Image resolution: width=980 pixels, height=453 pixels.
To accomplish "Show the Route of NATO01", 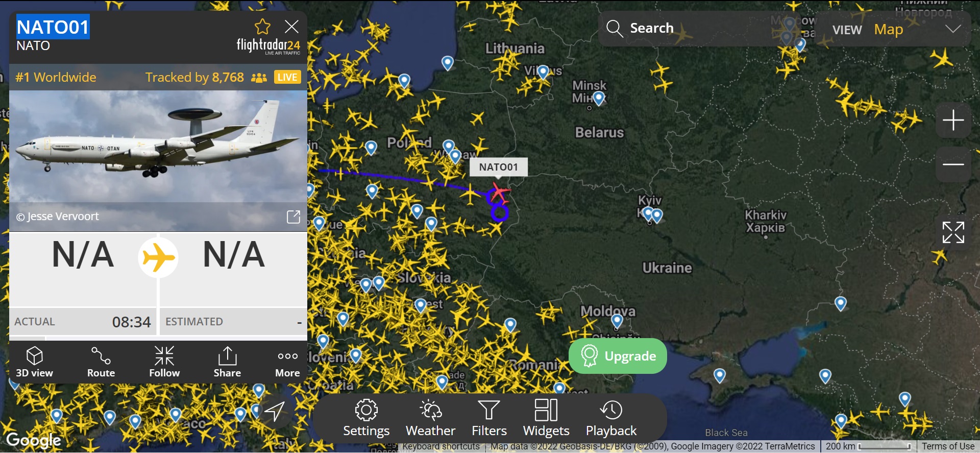I will click(x=101, y=362).
